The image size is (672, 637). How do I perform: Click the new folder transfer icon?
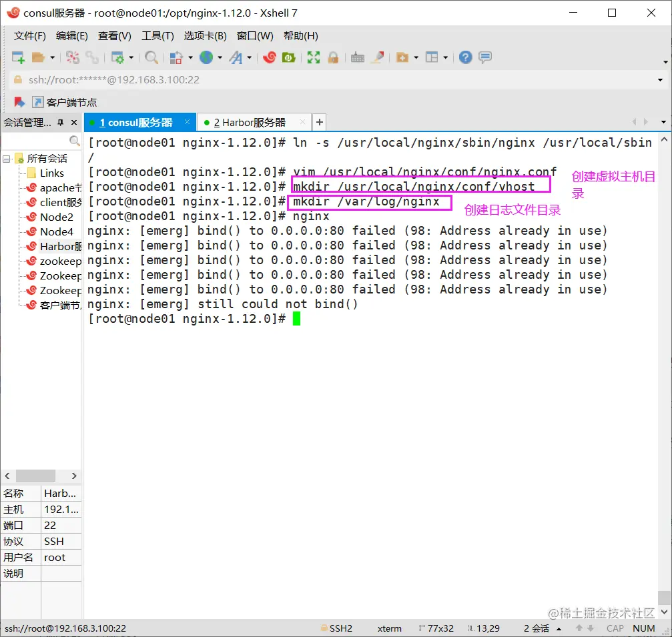click(402, 57)
